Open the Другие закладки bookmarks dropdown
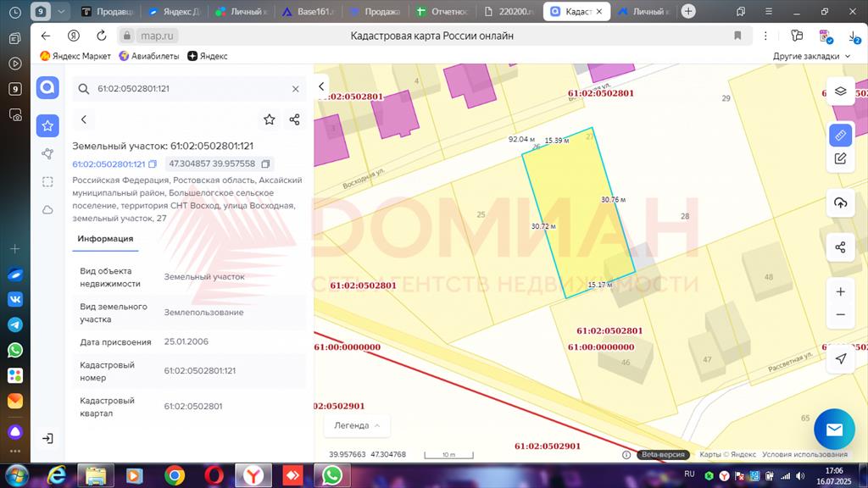This screenshot has width=868, height=488. pos(811,56)
